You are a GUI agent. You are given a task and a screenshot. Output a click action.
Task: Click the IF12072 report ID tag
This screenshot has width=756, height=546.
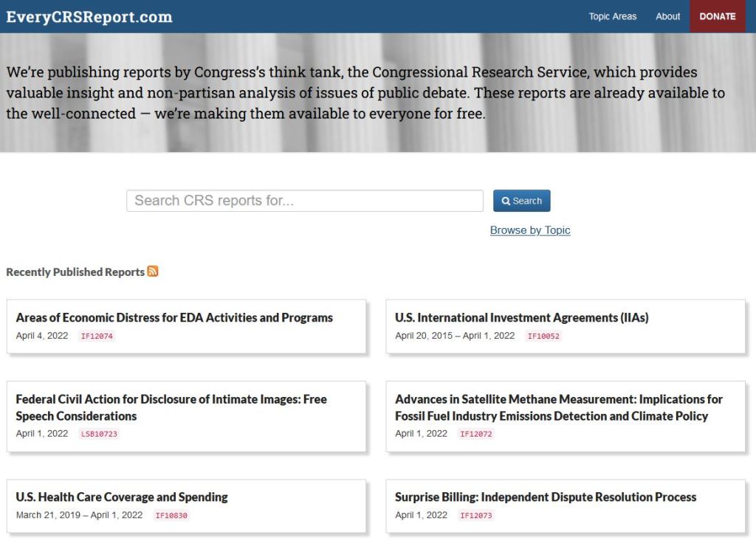pyautogui.click(x=476, y=434)
